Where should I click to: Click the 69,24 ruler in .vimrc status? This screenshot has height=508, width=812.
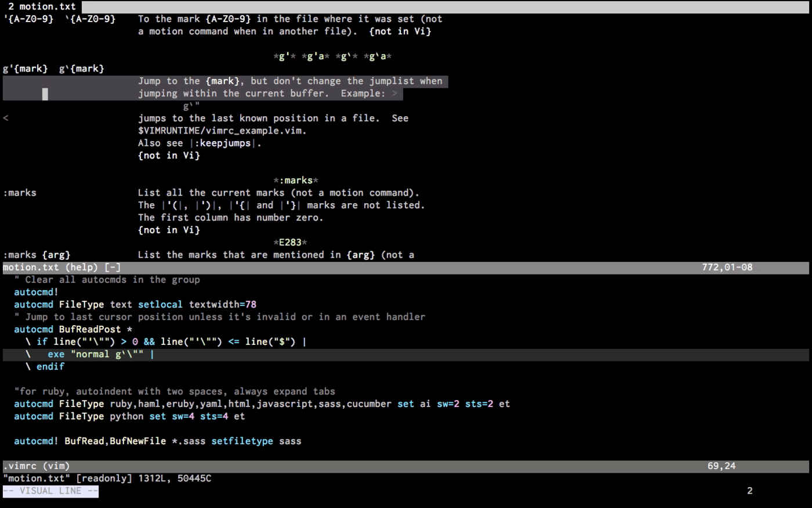tap(721, 466)
